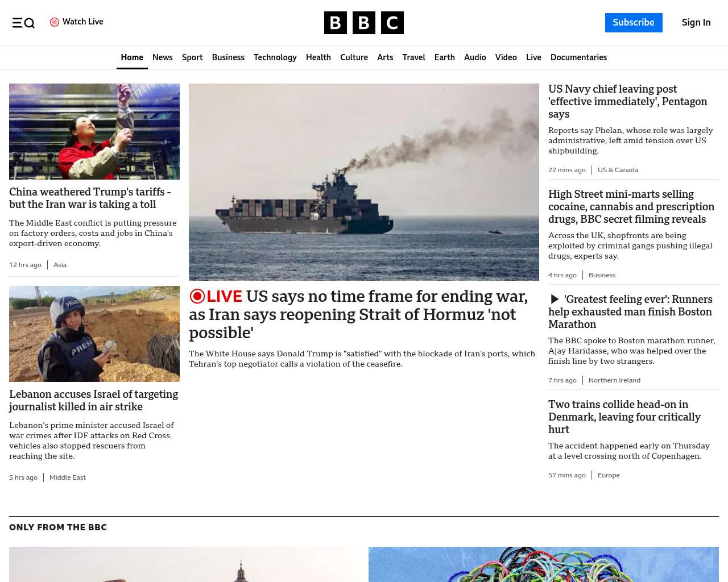This screenshot has width=728, height=582.
Task: Open the Travel section
Action: coord(413,57)
